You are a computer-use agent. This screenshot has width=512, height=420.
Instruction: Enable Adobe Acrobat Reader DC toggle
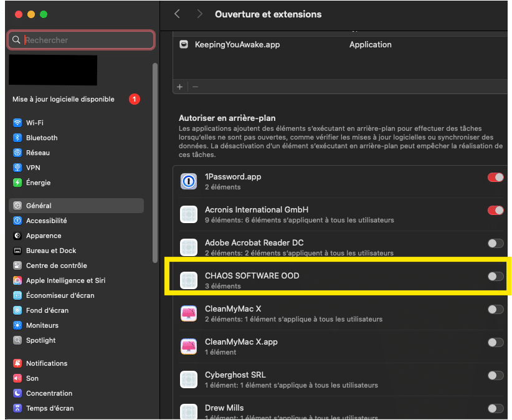click(x=495, y=243)
